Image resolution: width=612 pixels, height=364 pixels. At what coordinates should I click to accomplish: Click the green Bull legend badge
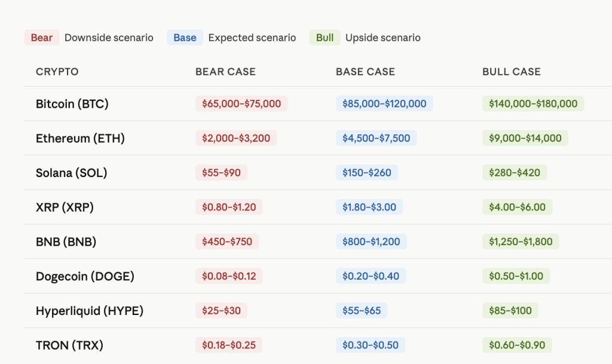point(325,38)
